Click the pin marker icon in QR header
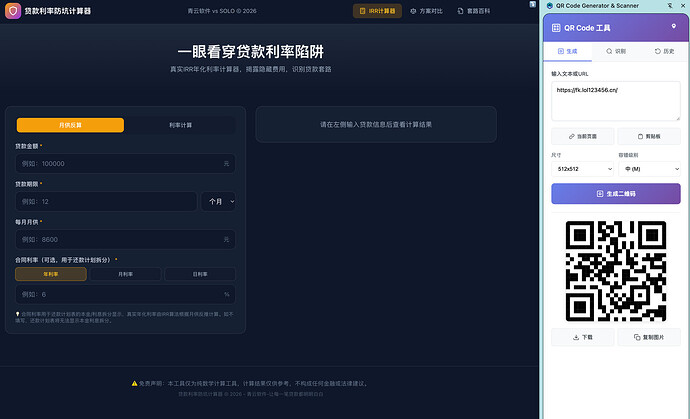This screenshot has width=690, height=419. point(673,26)
